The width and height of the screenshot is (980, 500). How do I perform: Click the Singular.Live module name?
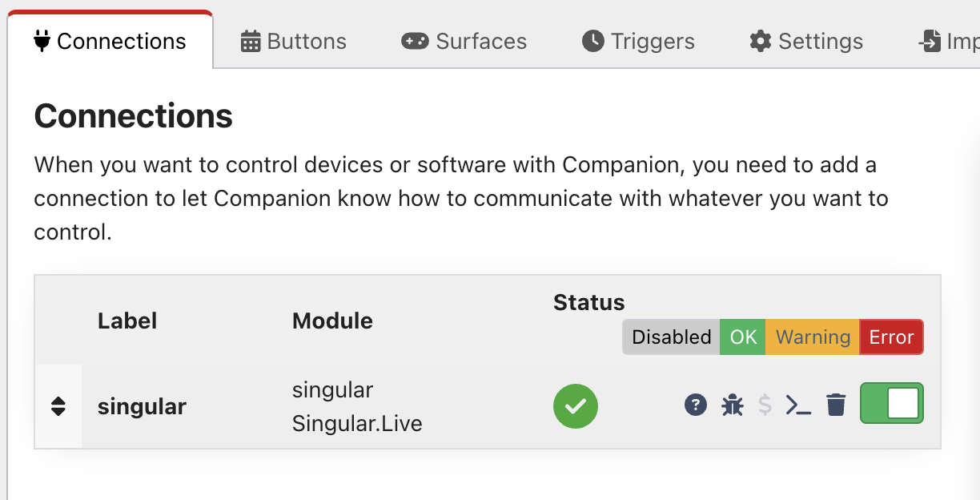[x=357, y=423]
